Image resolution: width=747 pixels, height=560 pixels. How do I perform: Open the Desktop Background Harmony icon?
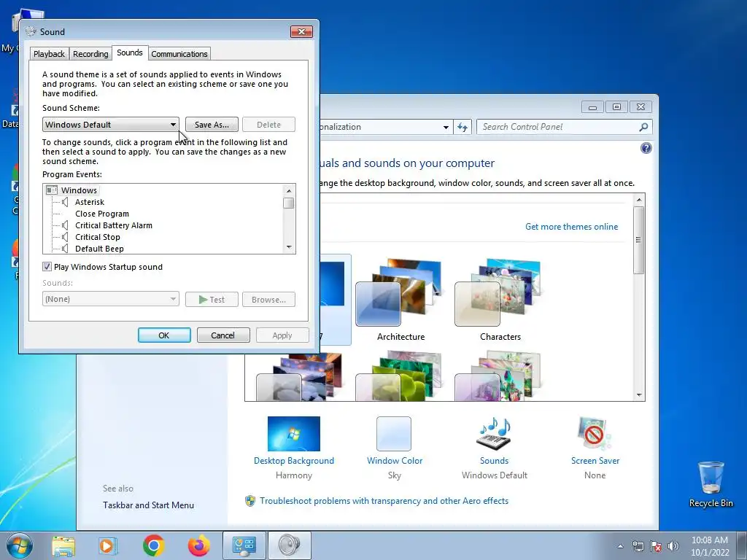click(x=294, y=434)
